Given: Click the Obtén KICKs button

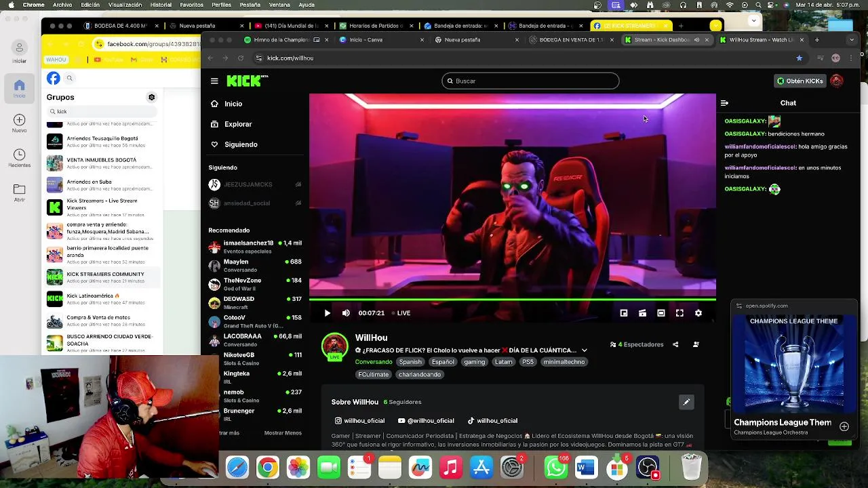Looking at the screenshot, I should click(800, 81).
